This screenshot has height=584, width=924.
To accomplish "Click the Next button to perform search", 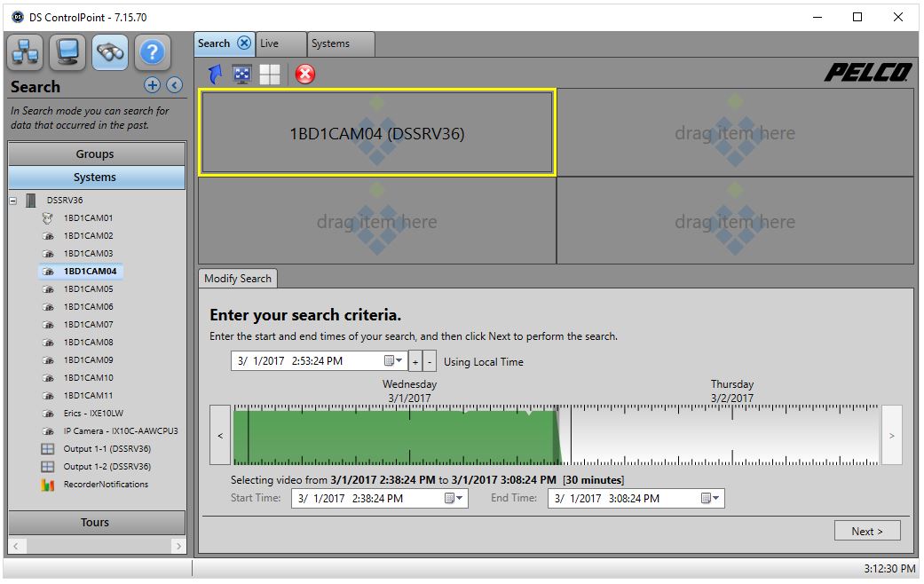I will pos(867,530).
